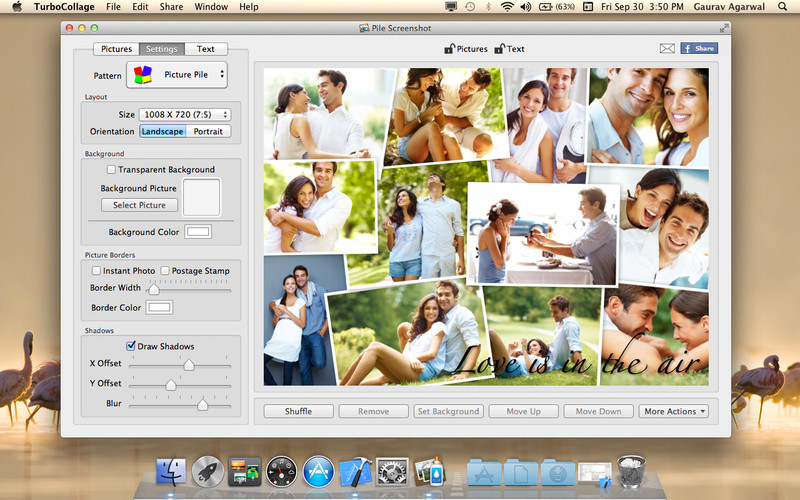Click the email envelope icon
This screenshot has height=500, width=800.
[x=667, y=48]
